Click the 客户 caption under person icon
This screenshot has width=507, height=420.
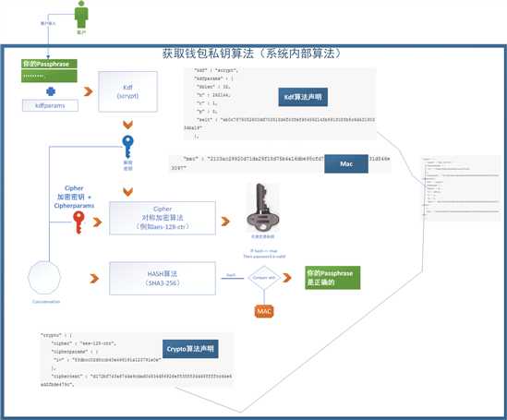tap(81, 32)
